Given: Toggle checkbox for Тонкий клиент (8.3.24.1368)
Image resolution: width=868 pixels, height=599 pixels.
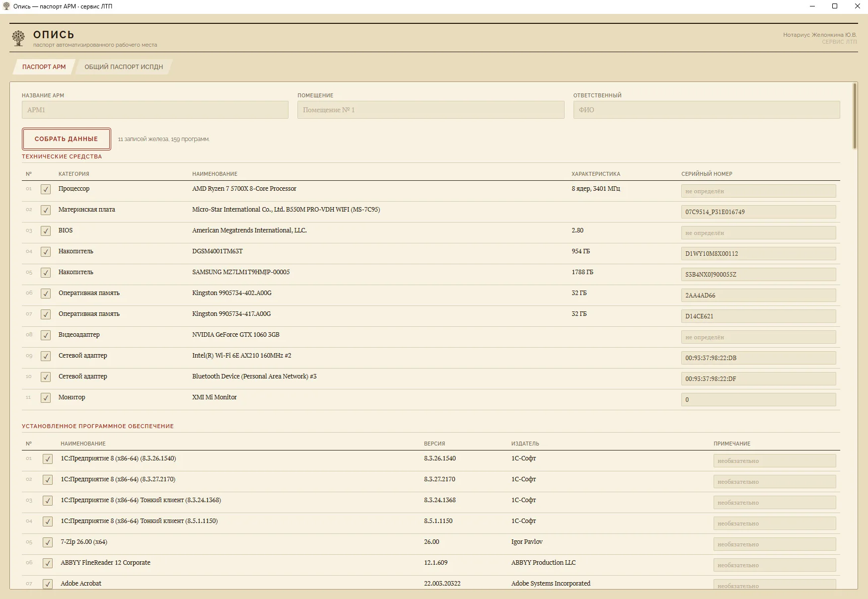Looking at the screenshot, I should tap(48, 501).
